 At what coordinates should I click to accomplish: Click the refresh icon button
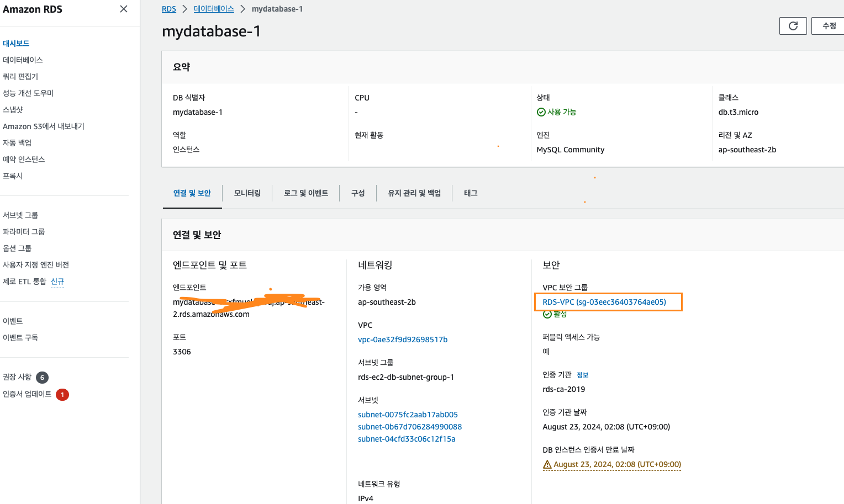(x=793, y=26)
